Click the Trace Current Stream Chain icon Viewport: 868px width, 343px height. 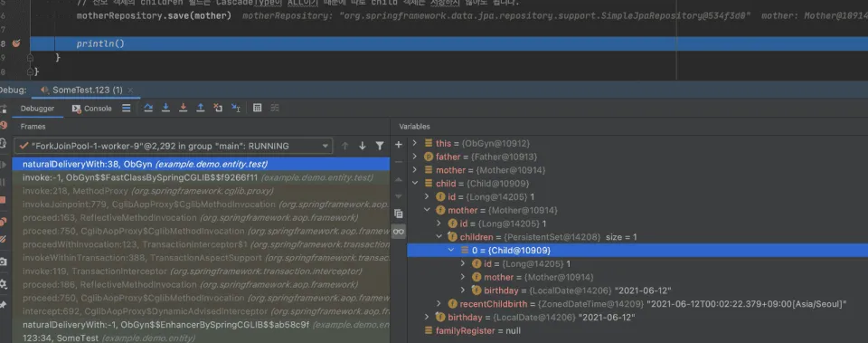[x=275, y=108]
